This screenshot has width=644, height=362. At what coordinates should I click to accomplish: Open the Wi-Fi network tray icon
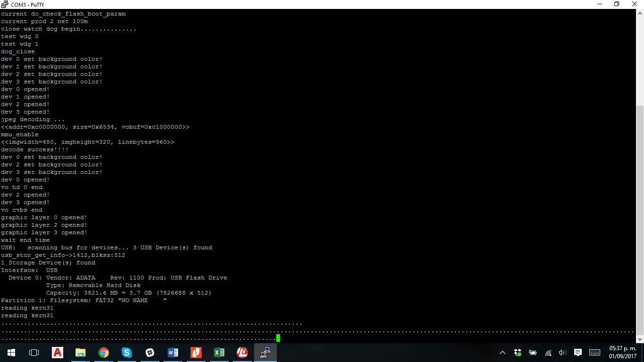click(x=548, y=353)
